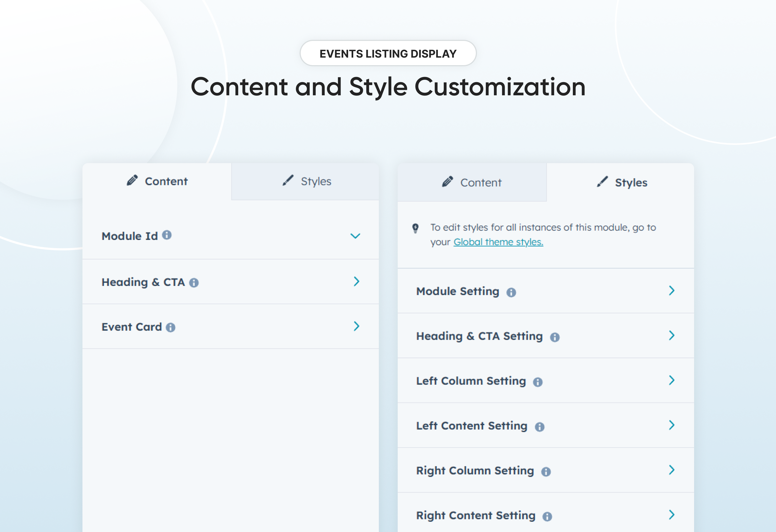This screenshot has width=776, height=532.
Task: Click the Right Column Setting label
Action: 475,471
